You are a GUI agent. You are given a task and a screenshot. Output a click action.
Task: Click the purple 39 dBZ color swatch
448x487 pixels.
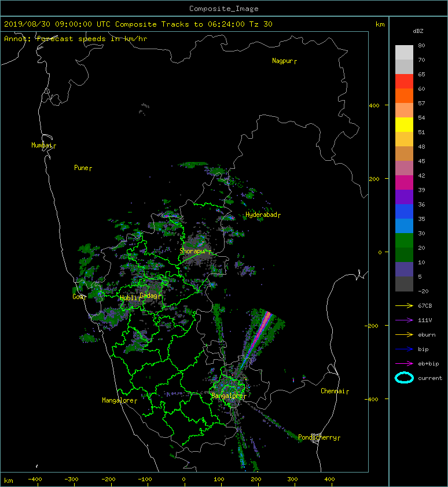coord(404,197)
